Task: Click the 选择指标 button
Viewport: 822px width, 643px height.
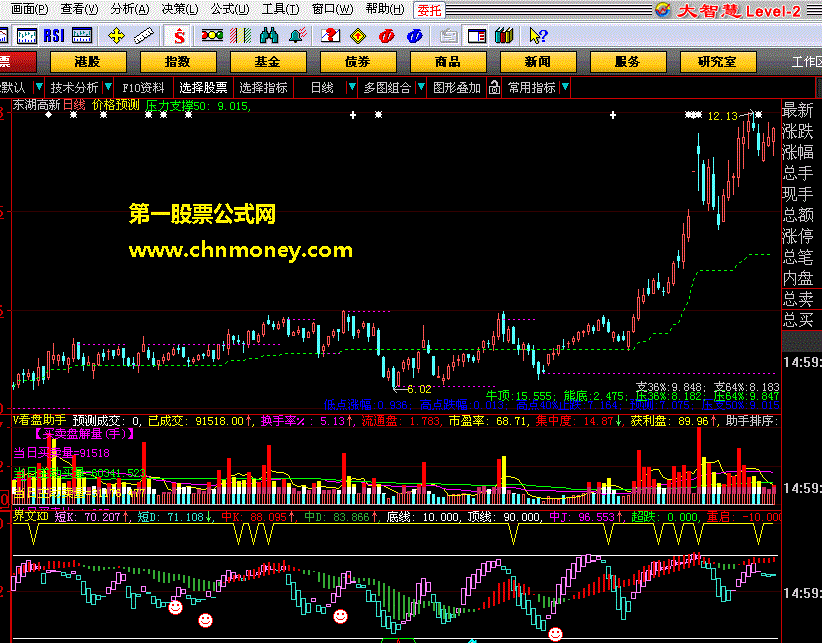Action: pos(263,88)
